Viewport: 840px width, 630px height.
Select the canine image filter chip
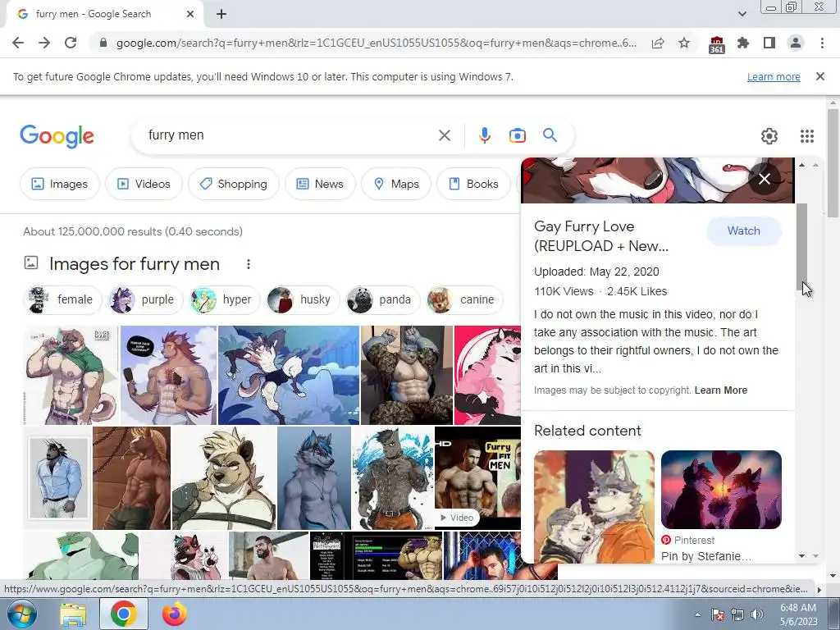tap(464, 299)
